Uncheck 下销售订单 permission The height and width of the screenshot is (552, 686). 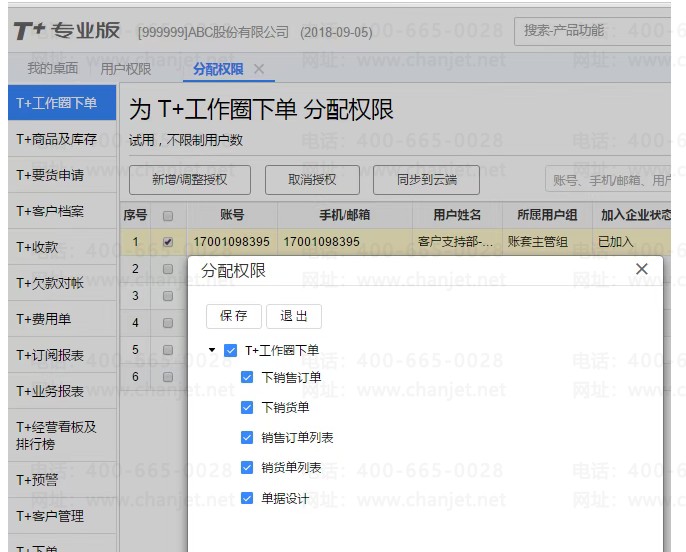coord(247,377)
